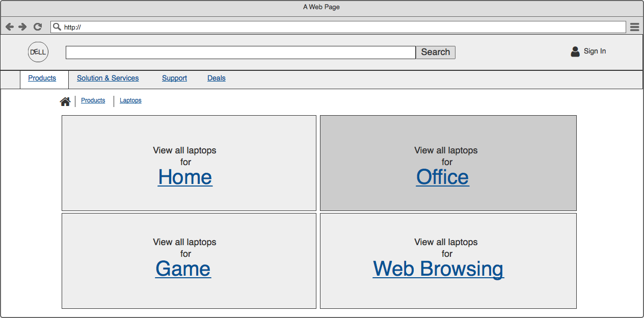Click the Laptops breadcrumb link

coord(130,100)
